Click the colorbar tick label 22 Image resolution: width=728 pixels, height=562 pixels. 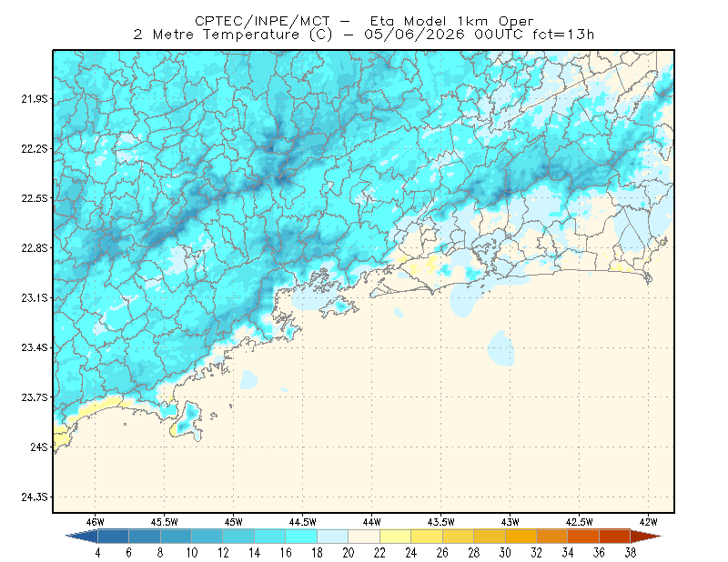click(x=379, y=553)
